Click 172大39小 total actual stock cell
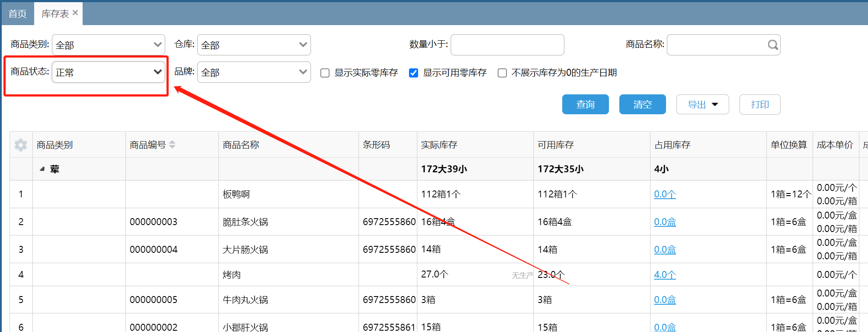868x332 pixels. point(475,169)
